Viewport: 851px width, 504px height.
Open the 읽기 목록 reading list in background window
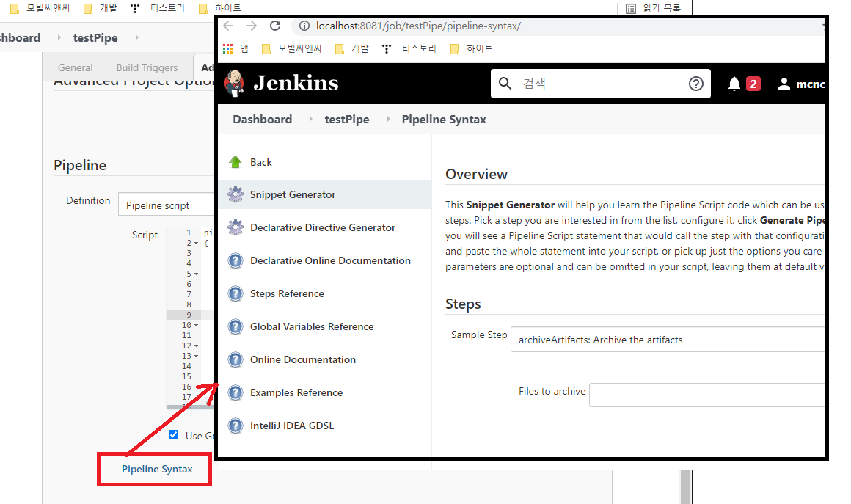click(x=654, y=8)
